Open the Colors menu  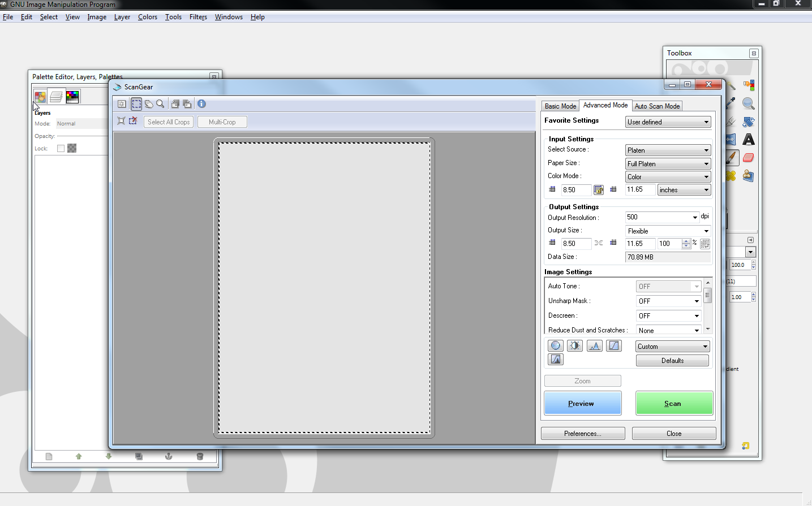pos(148,17)
